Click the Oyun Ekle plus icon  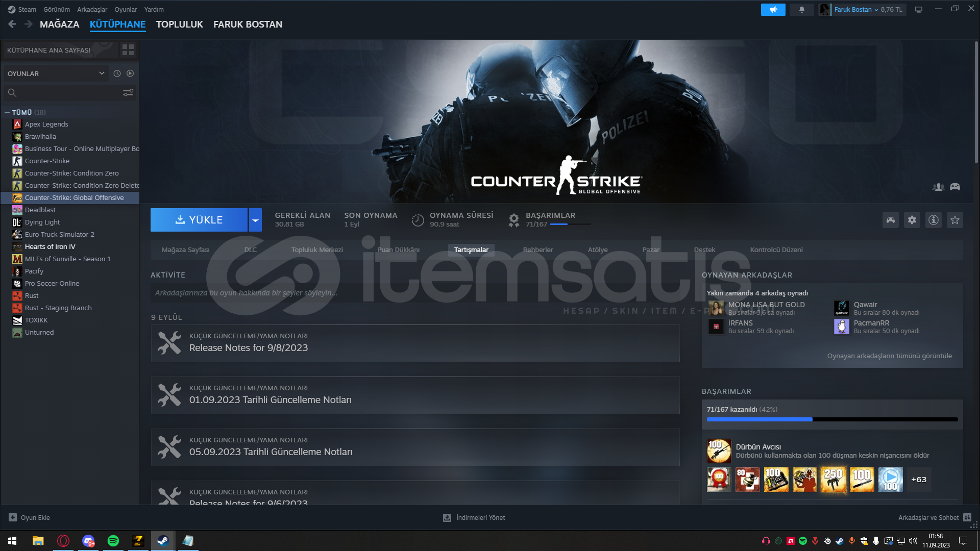[x=13, y=517]
